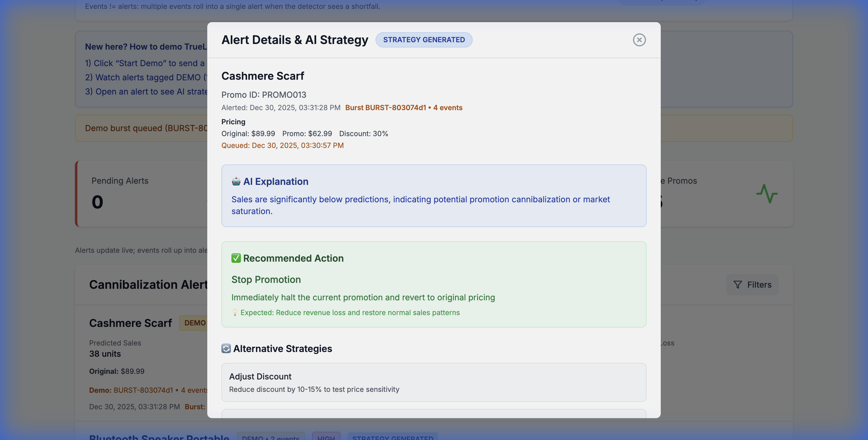Click the Bluetooth Speaker Portable alert title

(x=159, y=437)
